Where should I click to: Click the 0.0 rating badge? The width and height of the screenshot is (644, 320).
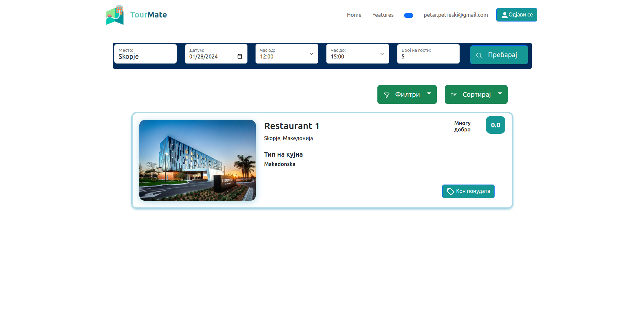[x=495, y=125]
